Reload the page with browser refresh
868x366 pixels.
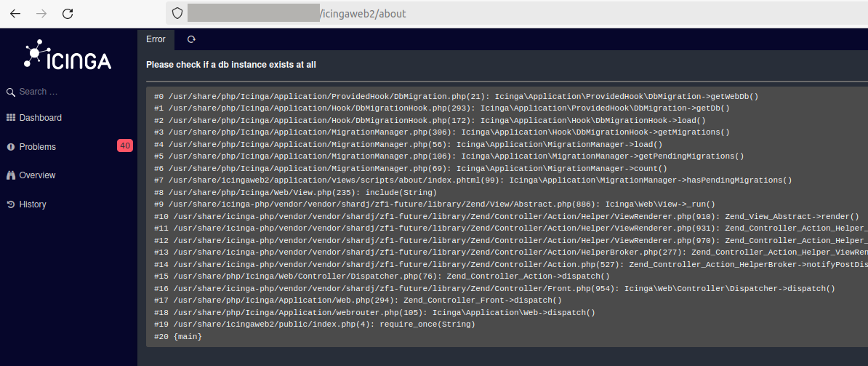68,14
